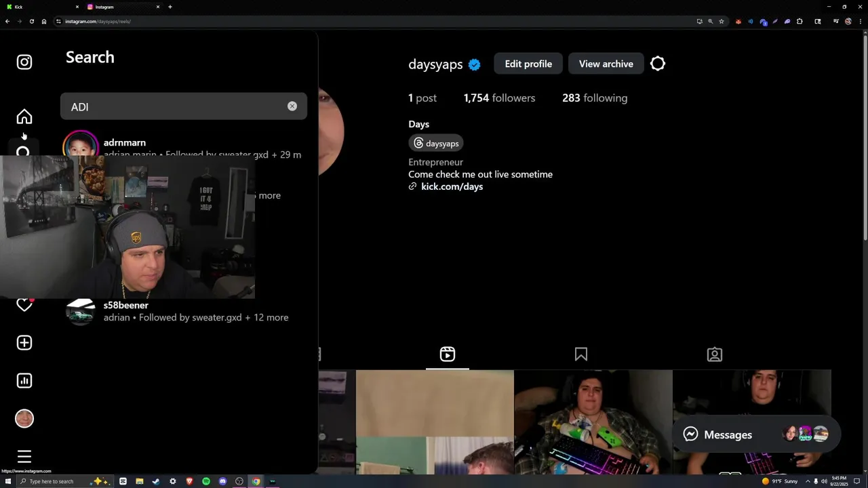Viewport: 868px width, 488px height.
Task: Click the browser home button
Action: [44, 21]
